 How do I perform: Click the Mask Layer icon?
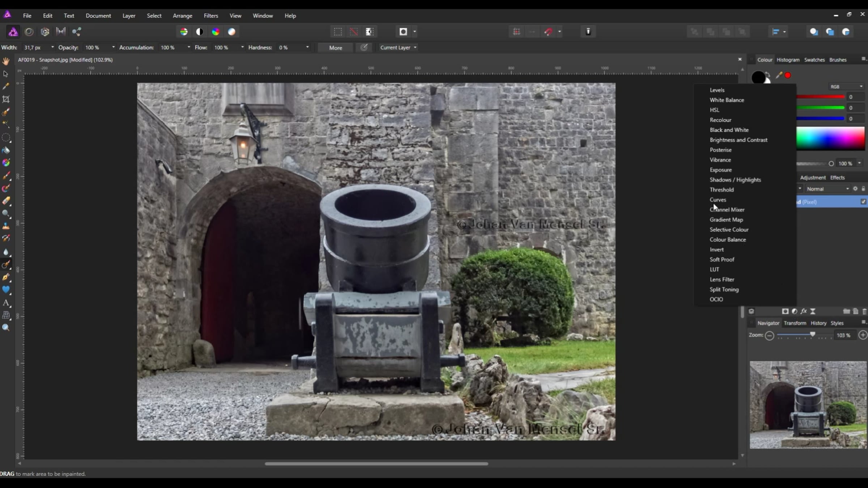pyautogui.click(x=785, y=311)
